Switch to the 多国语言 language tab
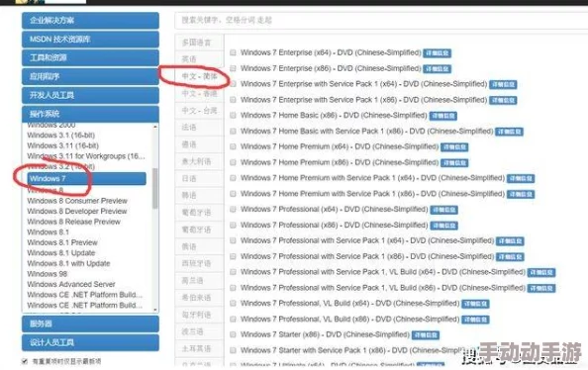This screenshot has width=588, height=370. (199, 43)
